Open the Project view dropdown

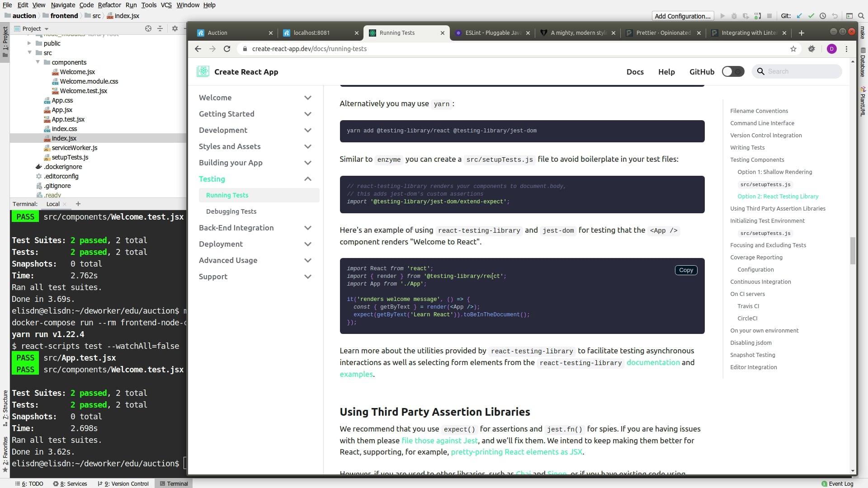point(32,28)
